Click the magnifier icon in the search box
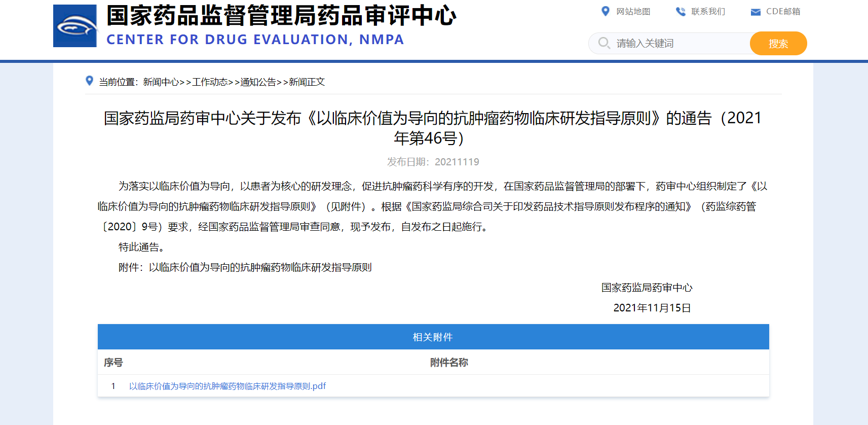 [603, 43]
